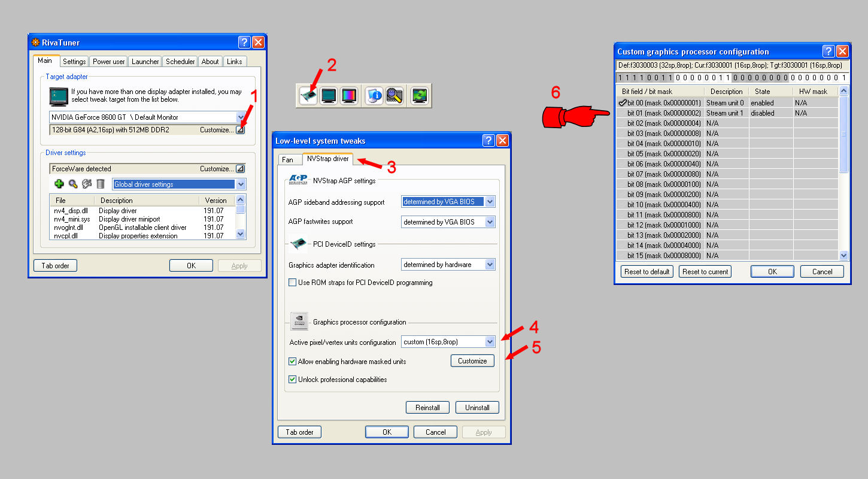Click Tab order in Low-level system tweaks
This screenshot has width=868, height=479.
point(299,432)
